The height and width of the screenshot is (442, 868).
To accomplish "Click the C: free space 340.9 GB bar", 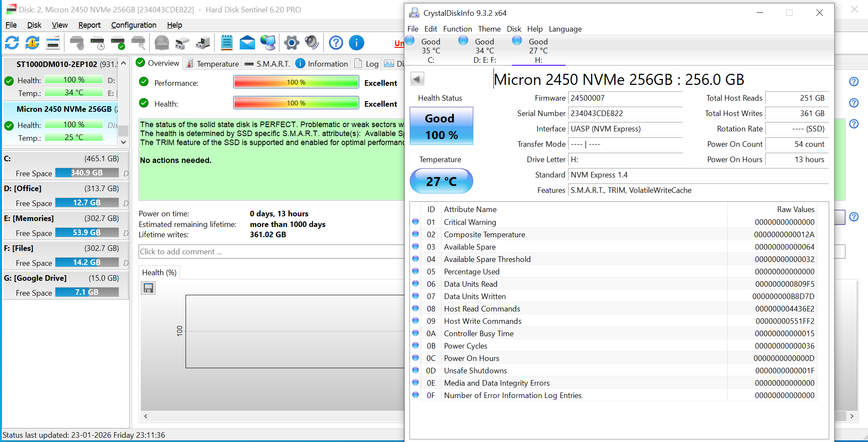I will [87, 173].
